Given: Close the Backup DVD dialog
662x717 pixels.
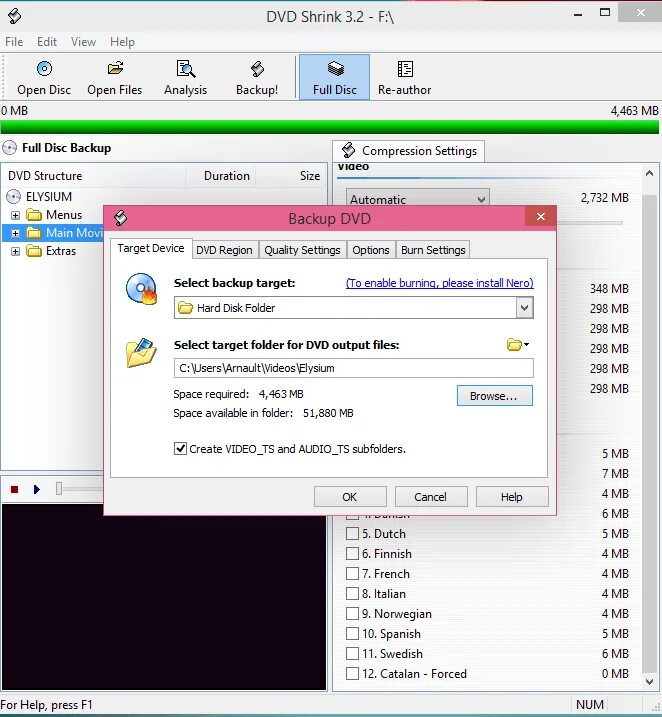Looking at the screenshot, I should (x=540, y=216).
